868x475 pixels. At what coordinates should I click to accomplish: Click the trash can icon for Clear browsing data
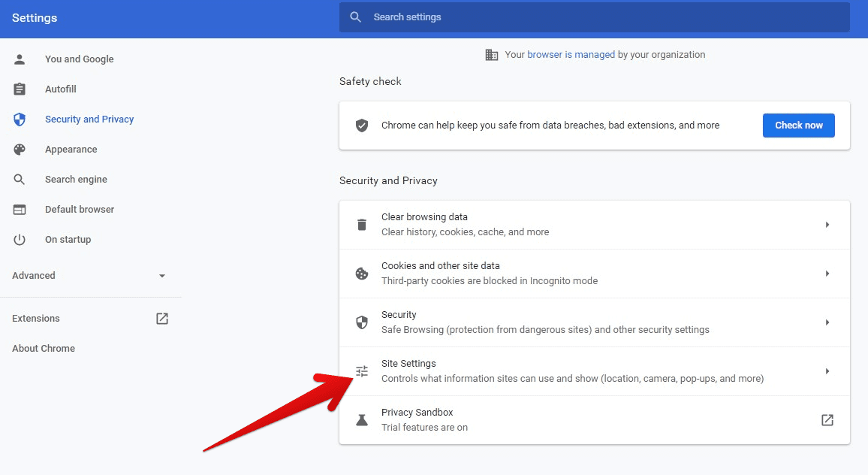point(361,225)
